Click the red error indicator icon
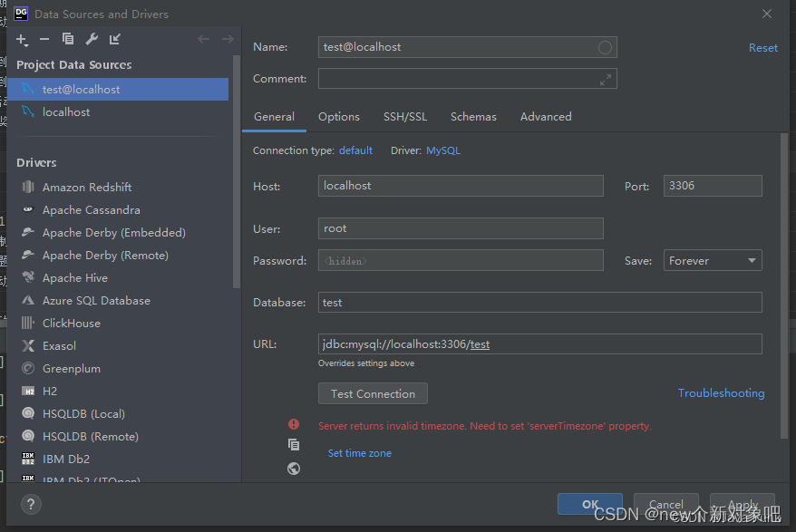The height and width of the screenshot is (532, 796). point(294,424)
